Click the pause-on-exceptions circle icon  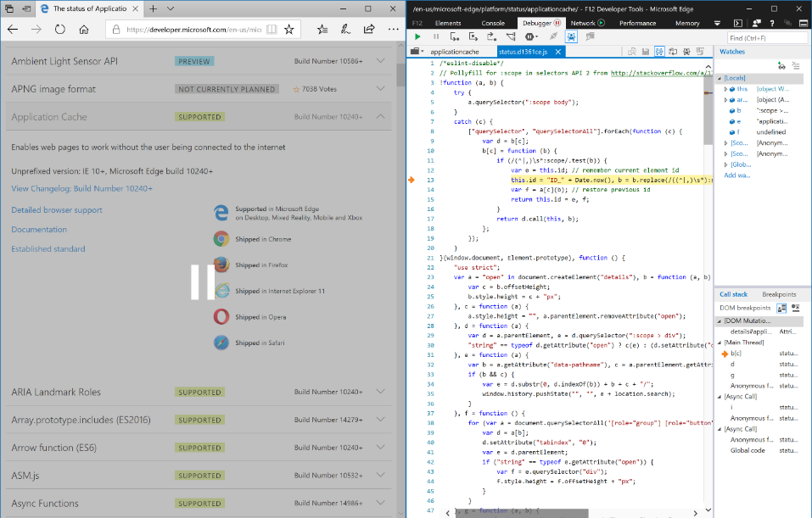coord(531,36)
